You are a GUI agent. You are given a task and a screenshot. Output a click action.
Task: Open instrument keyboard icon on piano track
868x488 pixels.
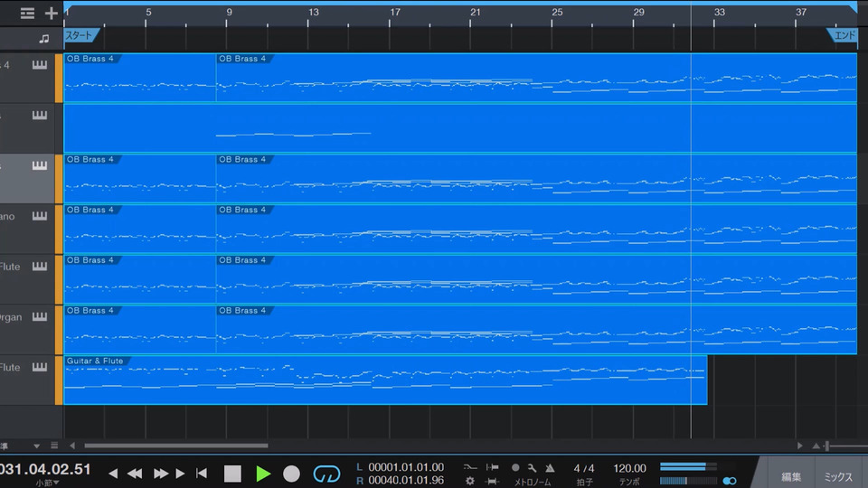[39, 216]
